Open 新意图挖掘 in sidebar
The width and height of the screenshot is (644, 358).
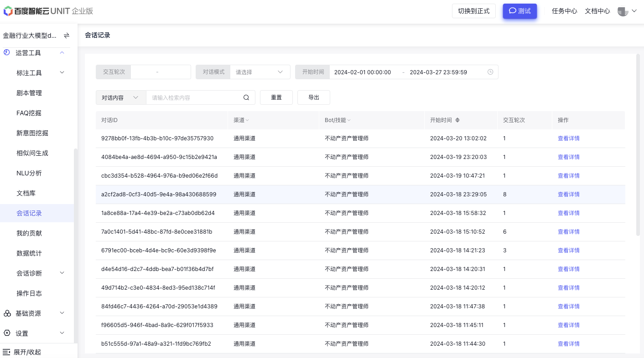pos(32,133)
